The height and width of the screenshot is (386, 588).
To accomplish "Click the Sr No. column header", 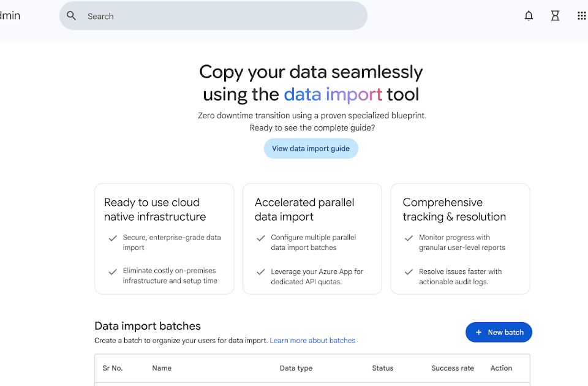I will (x=113, y=368).
